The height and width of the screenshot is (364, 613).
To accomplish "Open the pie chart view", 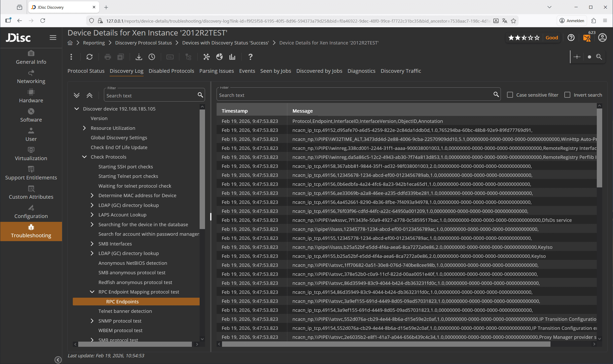I will 219,57.
